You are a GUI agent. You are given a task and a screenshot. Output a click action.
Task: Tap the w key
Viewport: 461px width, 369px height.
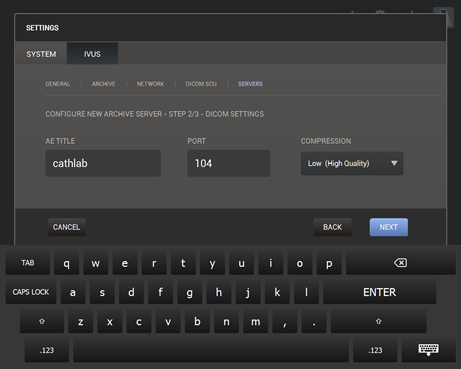click(96, 263)
